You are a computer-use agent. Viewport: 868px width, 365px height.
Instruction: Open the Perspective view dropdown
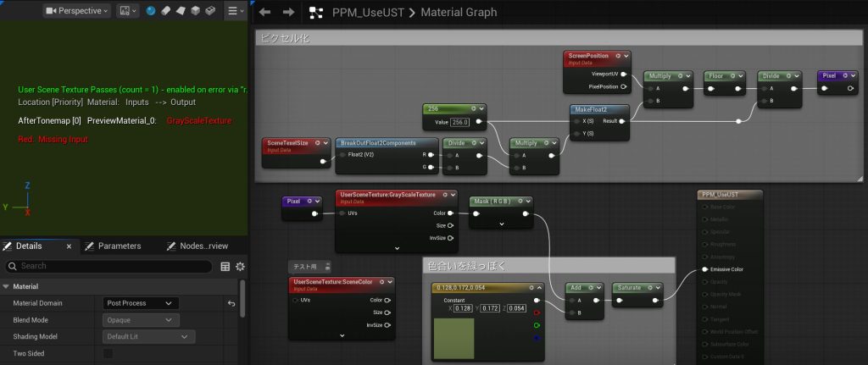pos(77,11)
